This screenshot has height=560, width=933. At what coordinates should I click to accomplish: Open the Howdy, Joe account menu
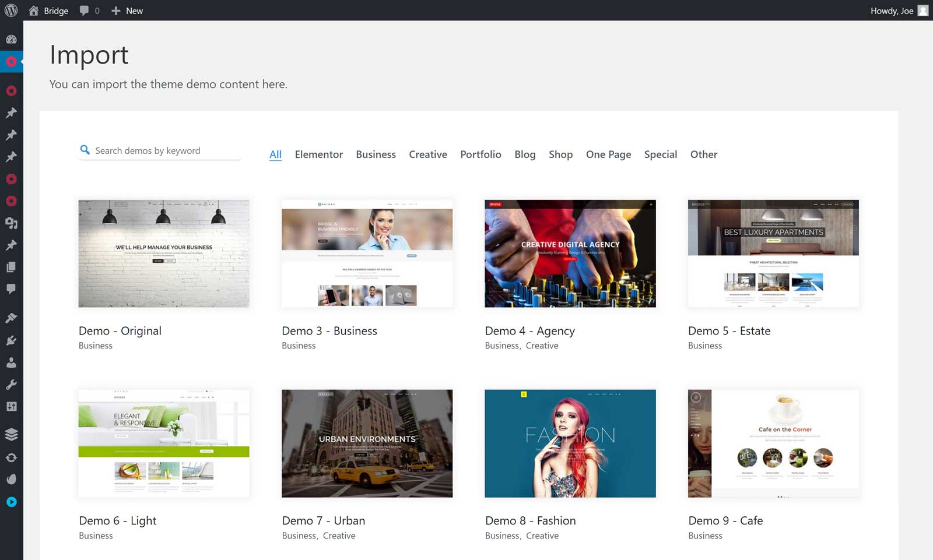(x=898, y=10)
